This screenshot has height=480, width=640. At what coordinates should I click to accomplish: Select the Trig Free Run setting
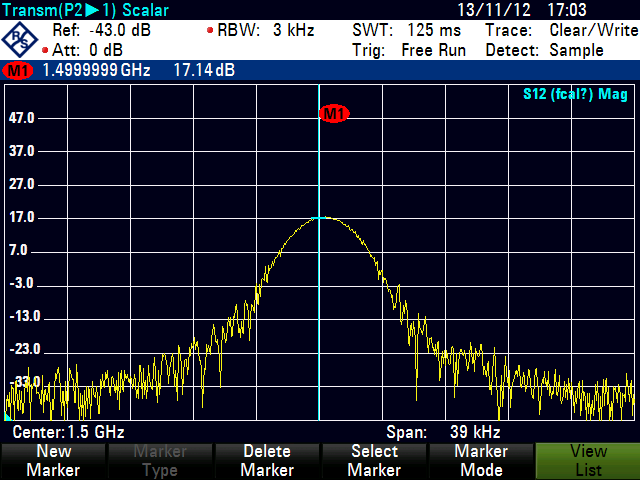point(410,50)
